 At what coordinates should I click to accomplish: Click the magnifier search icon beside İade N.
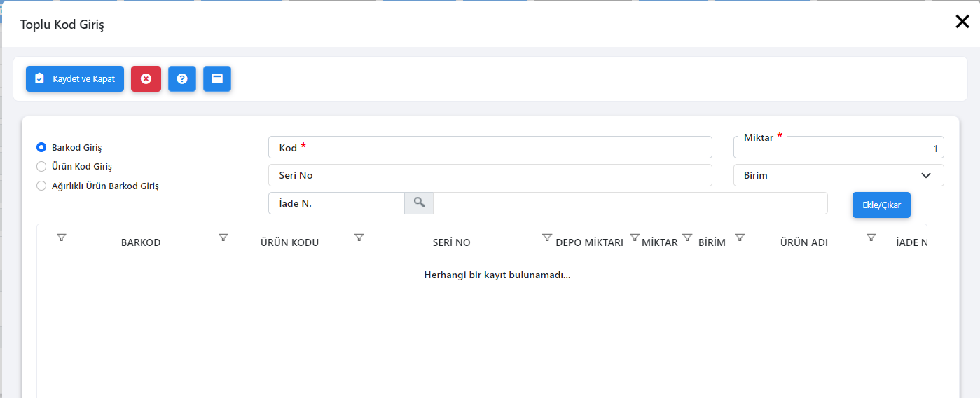coord(419,203)
